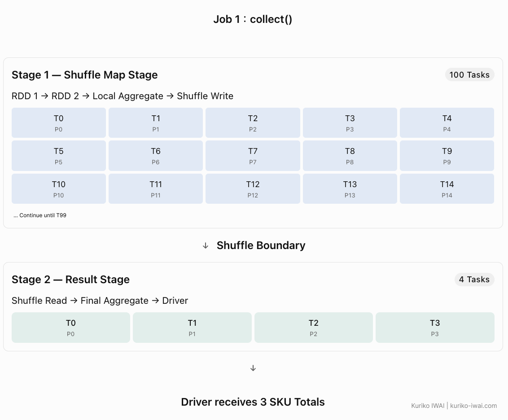Select Stage 1 task T3 P3 tile

(350, 123)
